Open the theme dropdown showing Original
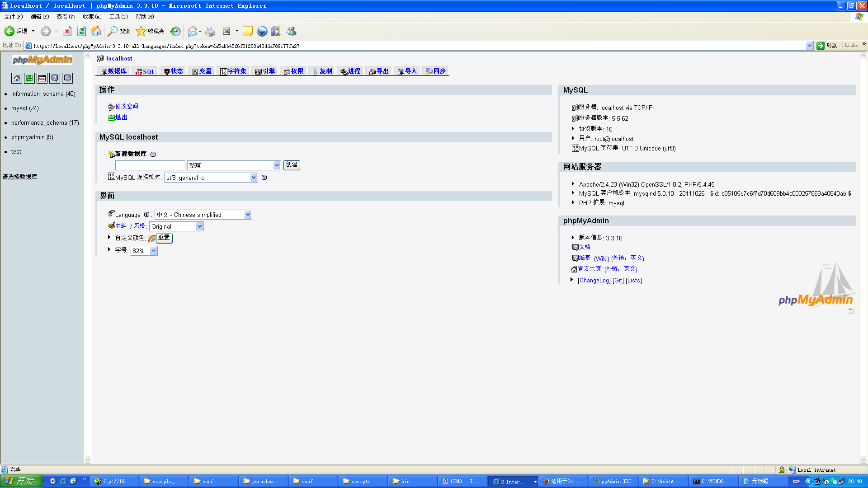This screenshot has height=488, width=868. pyautogui.click(x=176, y=226)
